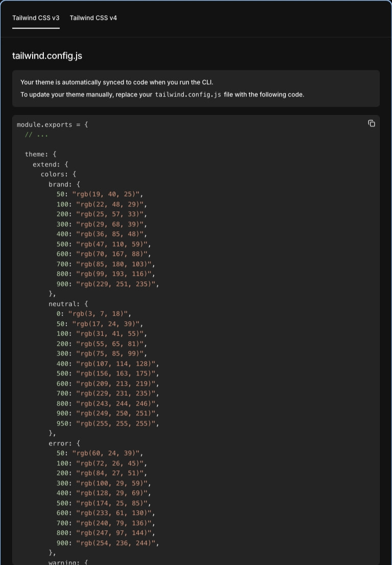Click the error 500 value rgb(174, 25, 85)
This screenshot has width=392, height=565.
[112, 503]
